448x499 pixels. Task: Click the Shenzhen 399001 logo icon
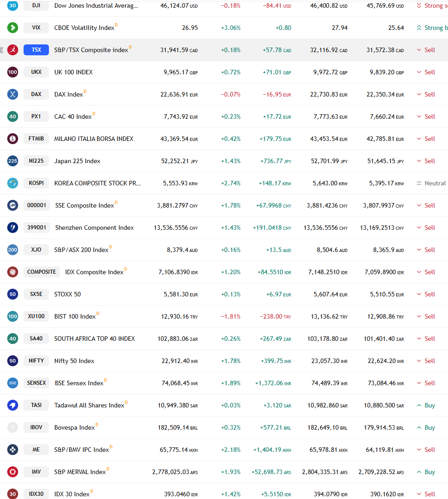(x=13, y=228)
